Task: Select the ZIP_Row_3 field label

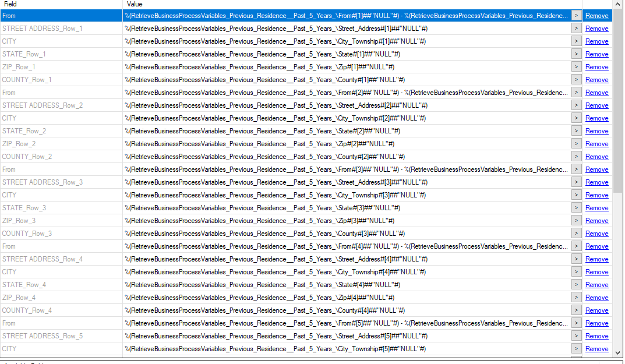Action: 19,221
